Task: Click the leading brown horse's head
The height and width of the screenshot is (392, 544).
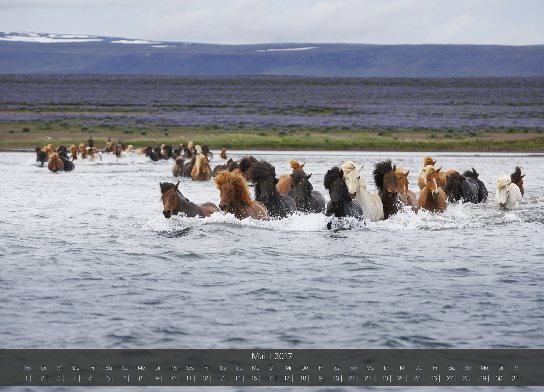Action: pyautogui.click(x=169, y=201)
